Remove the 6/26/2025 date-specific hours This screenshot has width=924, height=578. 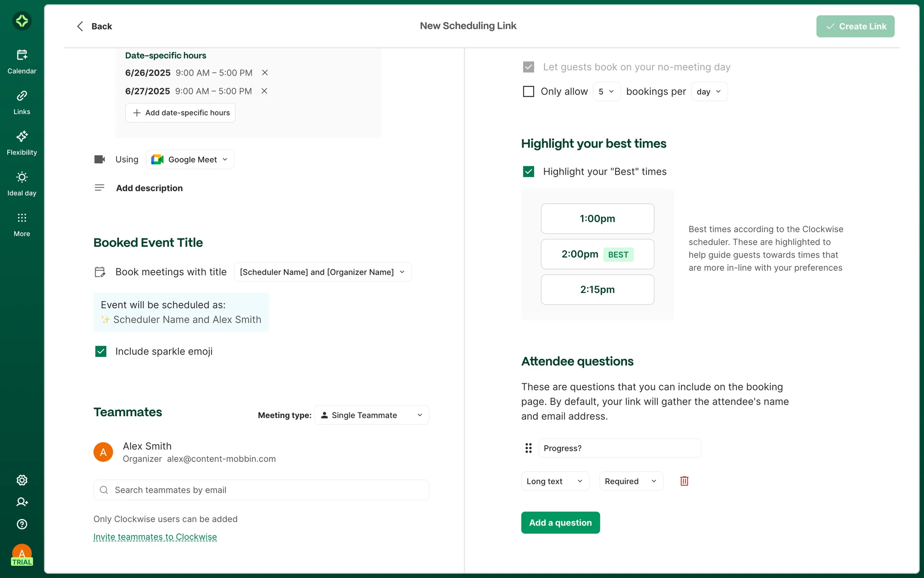click(265, 73)
